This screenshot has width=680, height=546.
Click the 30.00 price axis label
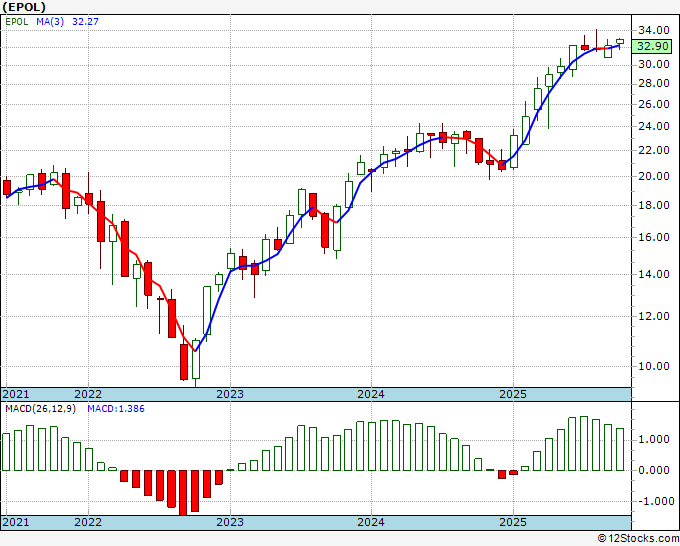tap(654, 65)
